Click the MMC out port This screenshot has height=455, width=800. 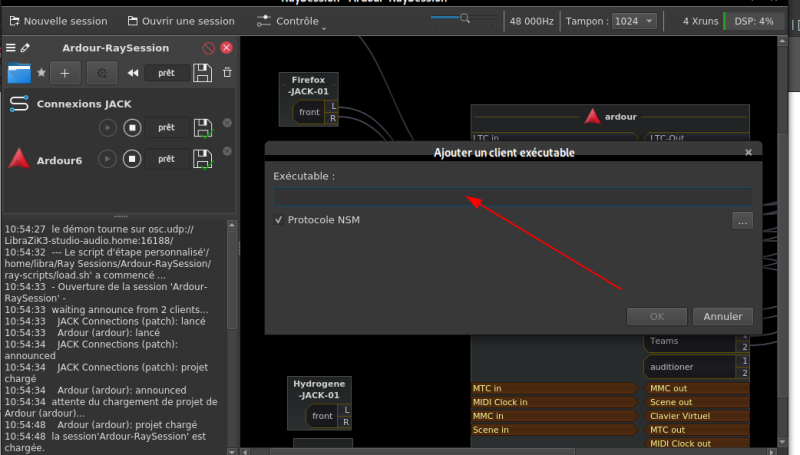[x=697, y=388]
